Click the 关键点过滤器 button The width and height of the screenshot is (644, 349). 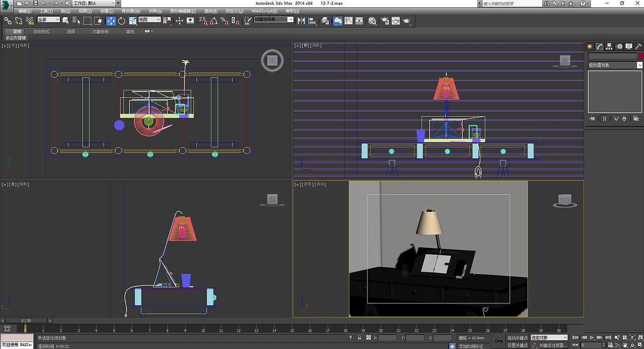click(x=552, y=345)
